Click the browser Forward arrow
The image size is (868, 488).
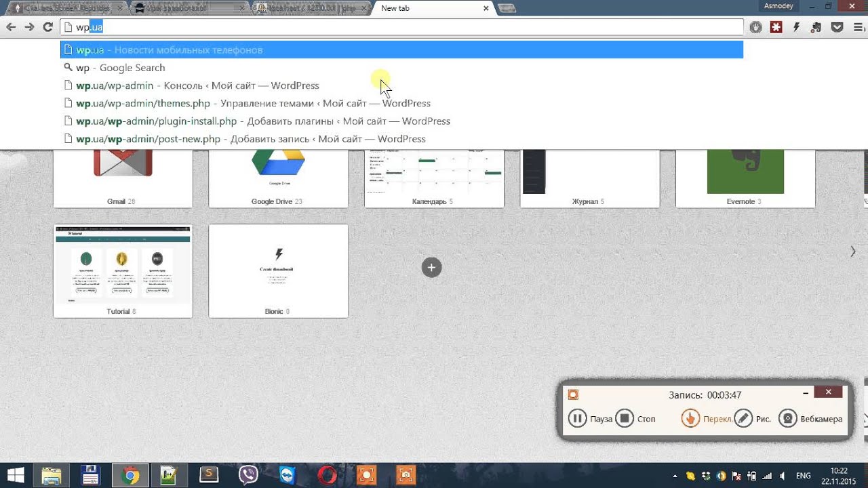coord(29,27)
